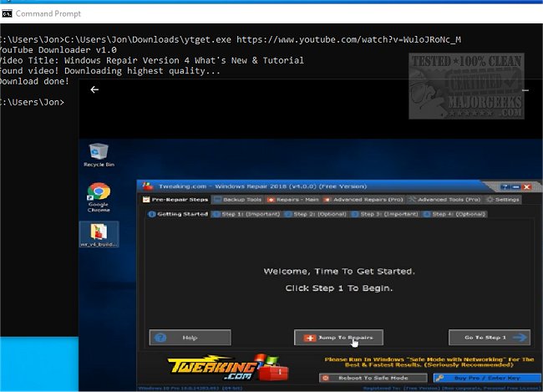Click the 'YouTube Downloader v1.0' text line
The image size is (543, 392).
click(x=58, y=50)
